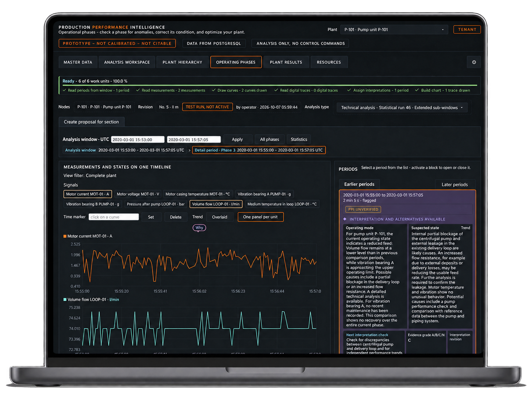
Task: Delete the time marker
Action: pos(176,217)
